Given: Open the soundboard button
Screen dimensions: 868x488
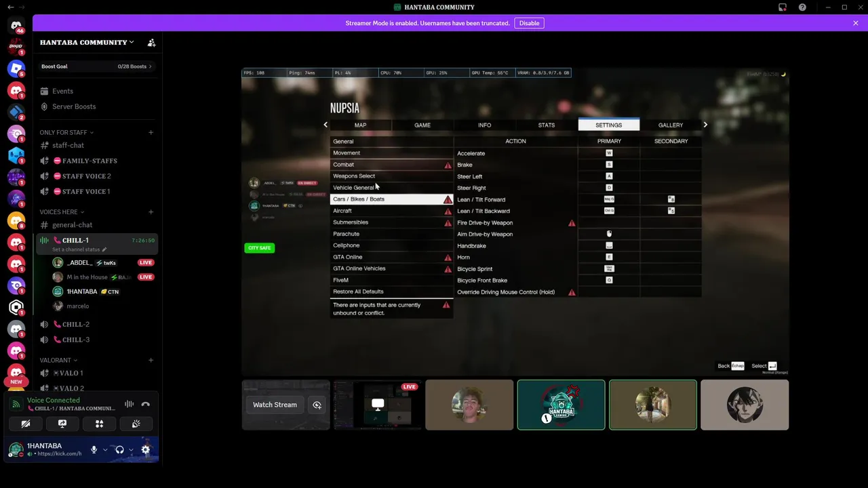Looking at the screenshot, I should pyautogui.click(x=136, y=424).
